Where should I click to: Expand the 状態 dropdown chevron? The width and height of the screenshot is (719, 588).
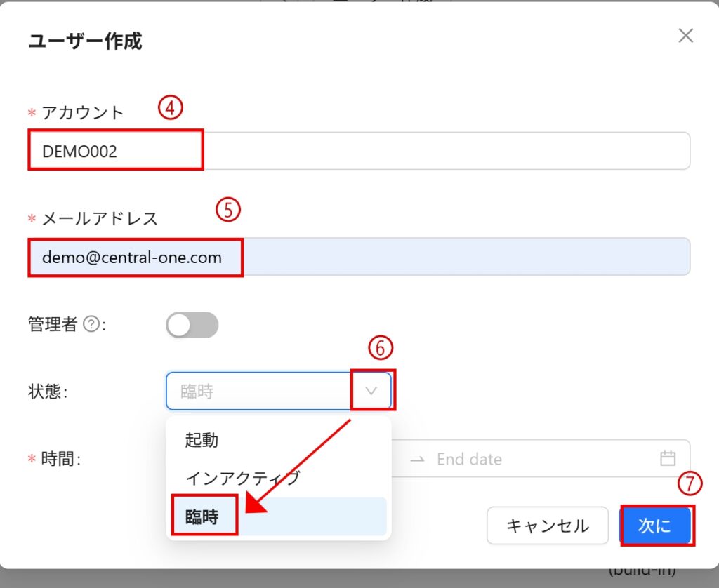tap(372, 391)
